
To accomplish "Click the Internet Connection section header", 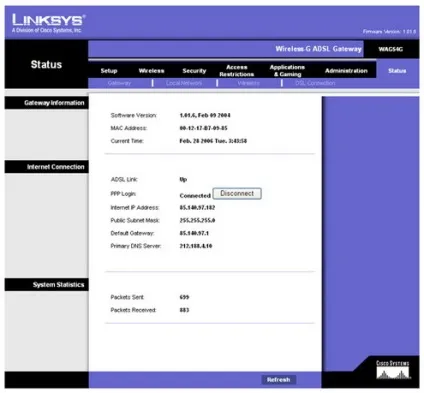I will coord(56,167).
